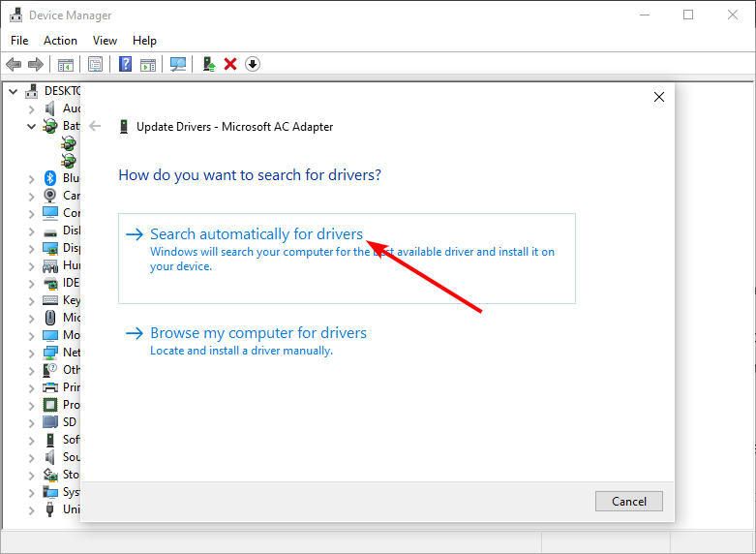
Task: Expand the Sound controllers chevron
Action: pos(32,458)
